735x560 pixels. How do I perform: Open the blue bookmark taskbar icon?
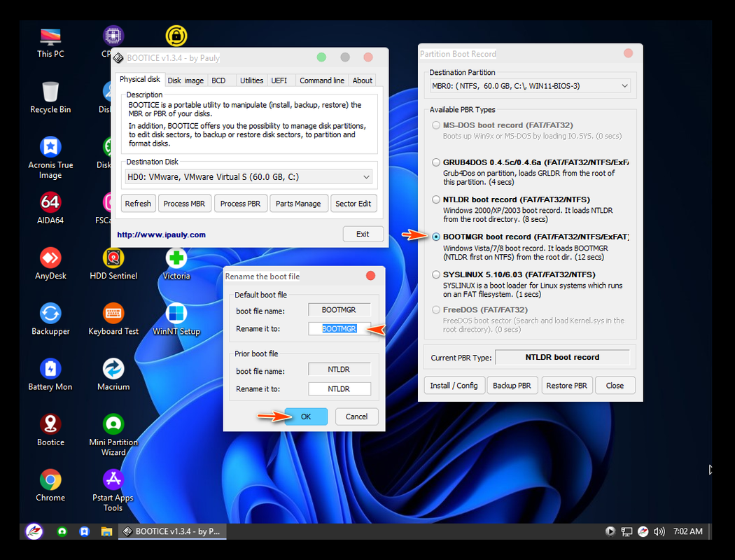pyautogui.click(x=85, y=531)
